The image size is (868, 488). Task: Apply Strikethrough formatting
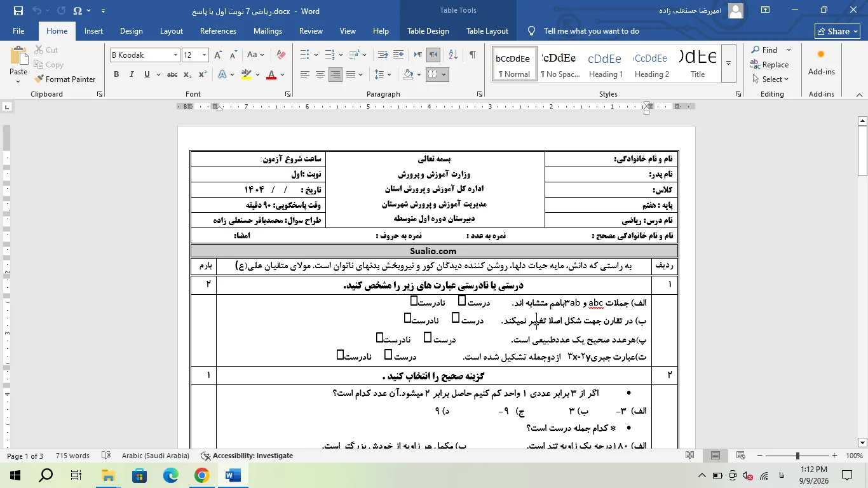pos(172,74)
